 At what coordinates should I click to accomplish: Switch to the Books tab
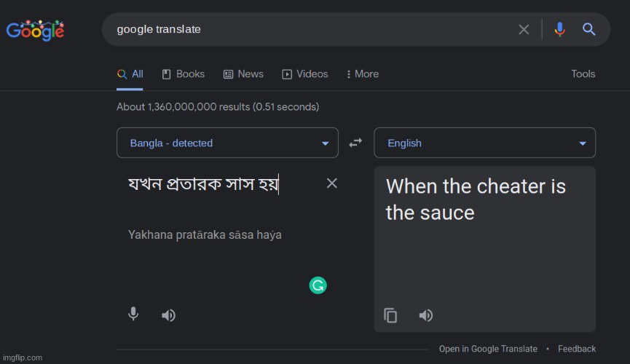[x=184, y=74]
